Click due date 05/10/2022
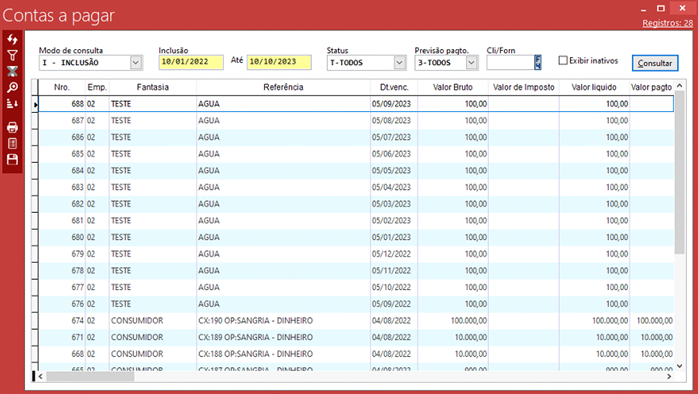The image size is (698, 394). [391, 288]
